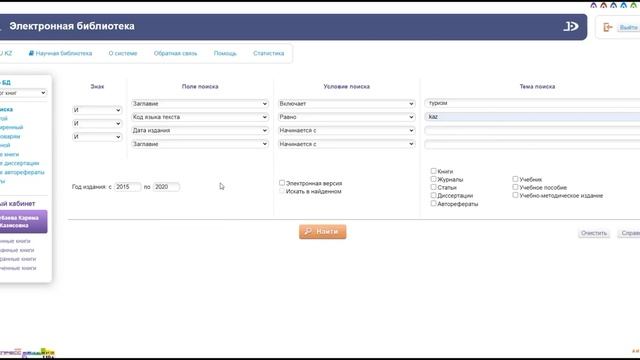Tick the Искать в найденном checkbox
The width and height of the screenshot is (640, 360).
pos(282,191)
